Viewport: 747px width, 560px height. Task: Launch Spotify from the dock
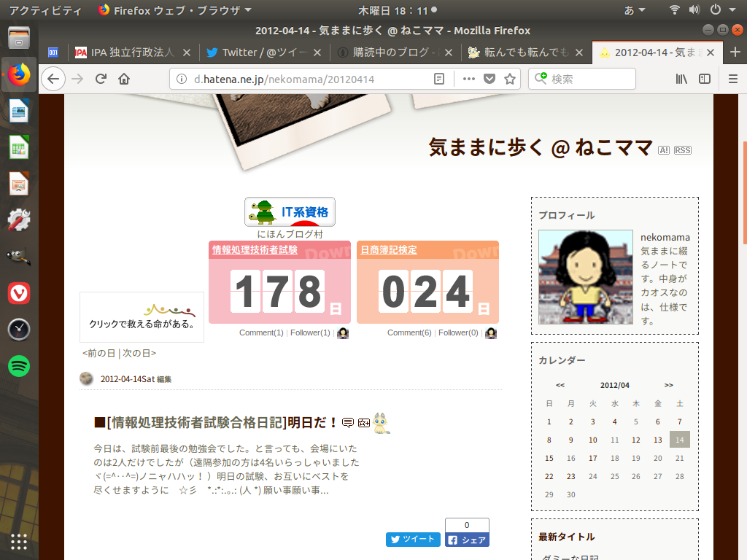[x=18, y=366]
